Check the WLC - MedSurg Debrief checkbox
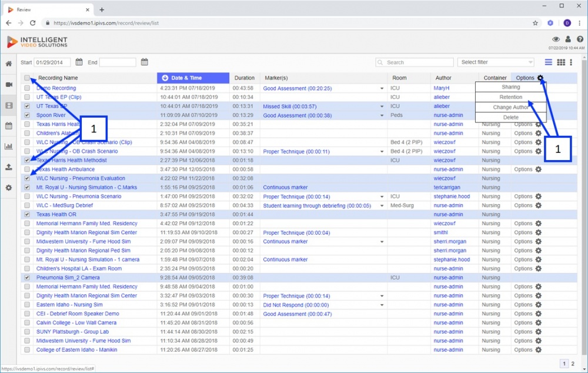This screenshot has width=588, height=373. [27, 205]
